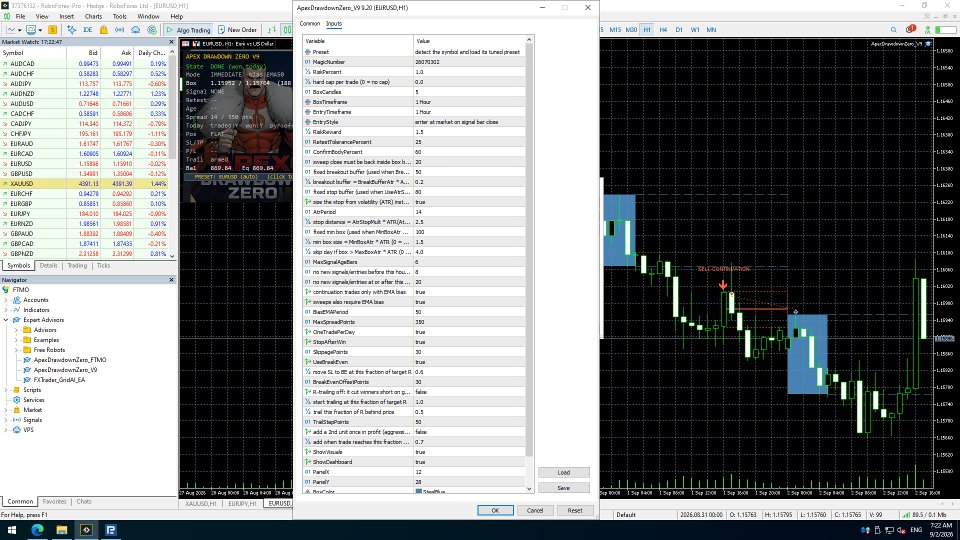Click the search magnifier icon in main toolbar

point(893,29)
